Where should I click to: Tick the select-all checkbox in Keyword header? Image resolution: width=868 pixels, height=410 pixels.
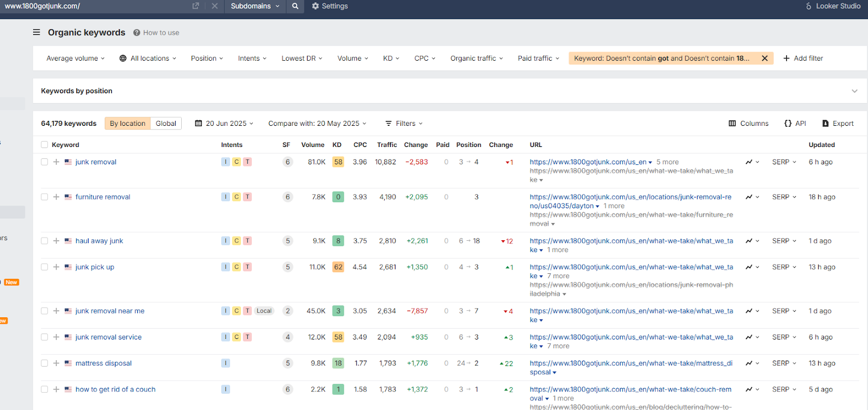point(44,145)
